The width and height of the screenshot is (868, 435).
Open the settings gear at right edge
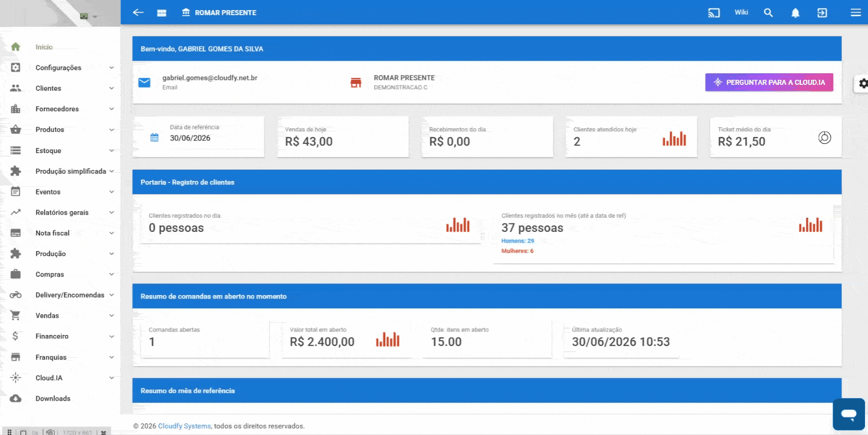pyautogui.click(x=863, y=83)
